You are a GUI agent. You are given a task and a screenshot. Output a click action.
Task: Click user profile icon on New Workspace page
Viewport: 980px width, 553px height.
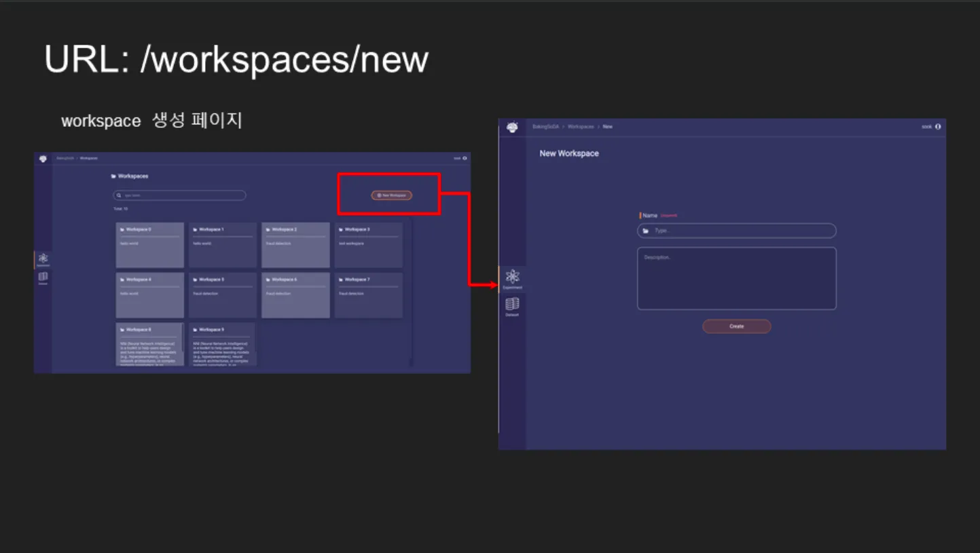(938, 127)
